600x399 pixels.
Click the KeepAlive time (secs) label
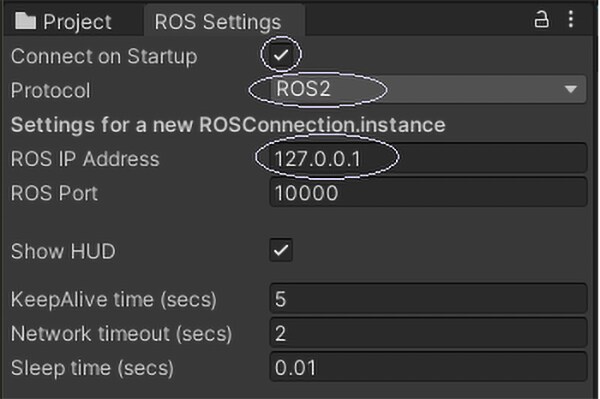[114, 300]
